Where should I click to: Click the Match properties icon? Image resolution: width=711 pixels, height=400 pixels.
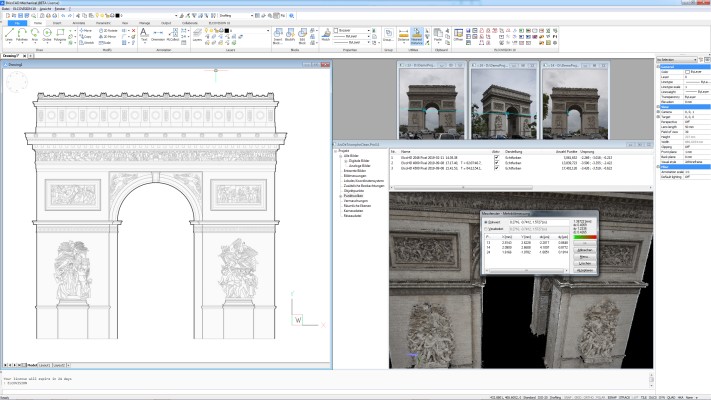[x=326, y=35]
